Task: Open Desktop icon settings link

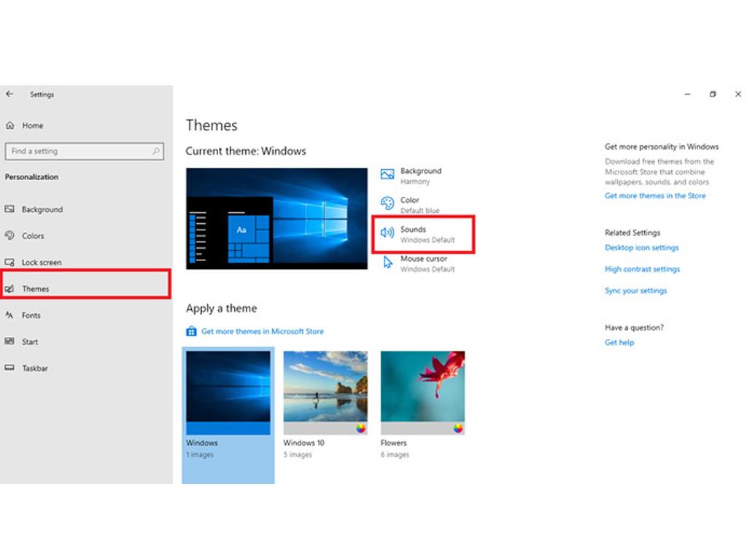Action: tap(641, 248)
